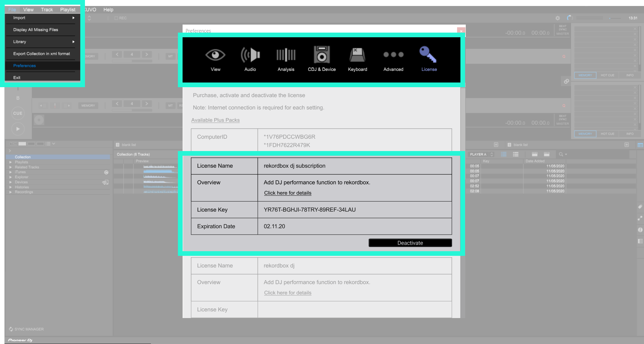Toggle lower deck BEAT SYNC MASTER
The width and height of the screenshot is (644, 344).
point(562,120)
